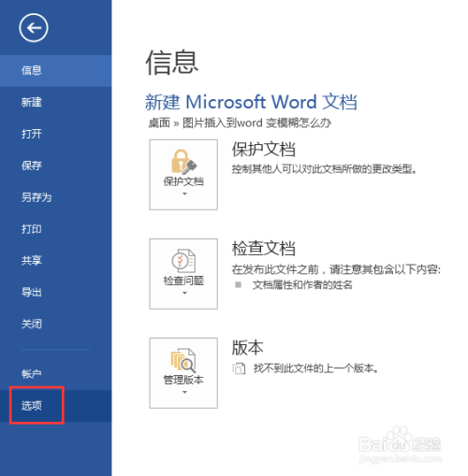Open the 新建 menu item
This screenshot has width=468, height=476.
tap(56, 102)
